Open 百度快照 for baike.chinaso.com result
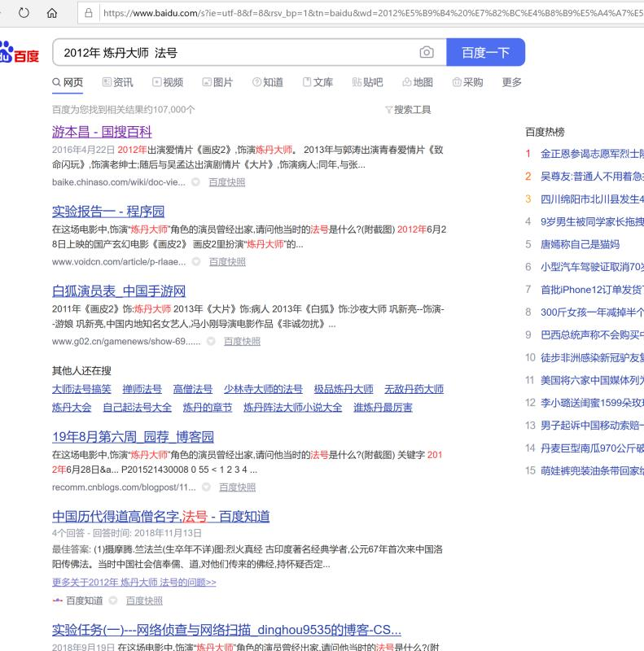This screenshot has width=644, height=651. click(227, 182)
